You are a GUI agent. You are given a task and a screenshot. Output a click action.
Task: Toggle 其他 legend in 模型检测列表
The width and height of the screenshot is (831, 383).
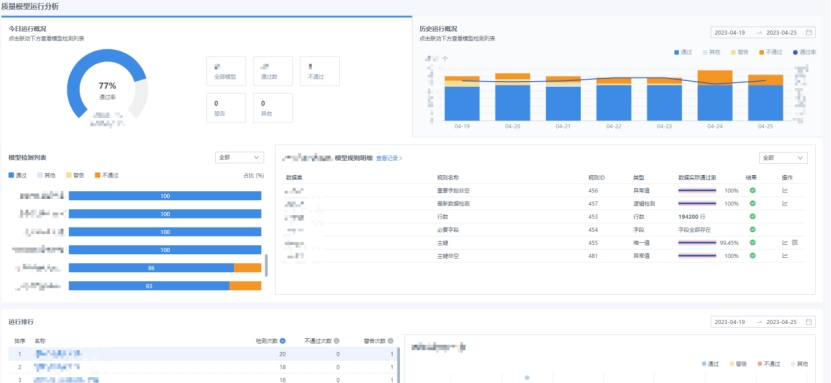click(x=46, y=175)
